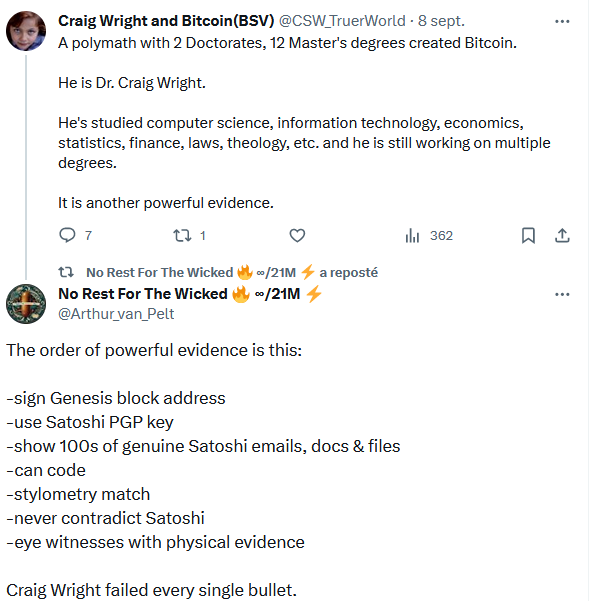Click the reply icon on Craig Wright tweet
This screenshot has height=601, width=613.
tap(67, 236)
